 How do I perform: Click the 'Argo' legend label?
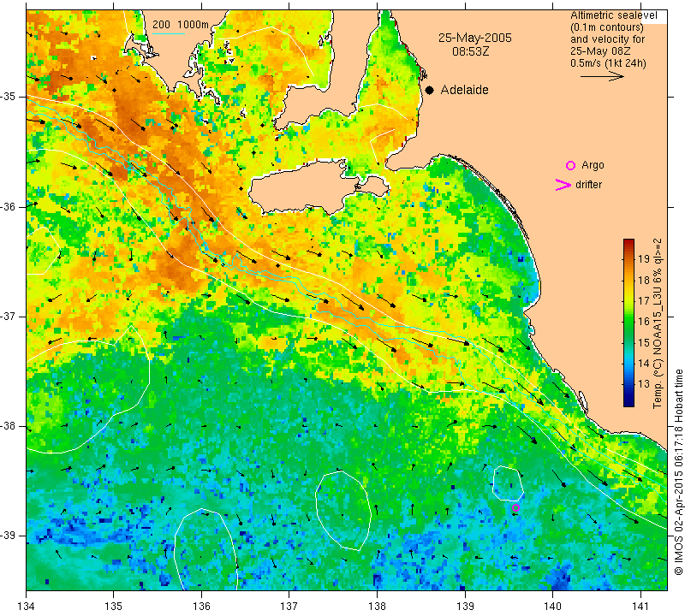click(593, 165)
